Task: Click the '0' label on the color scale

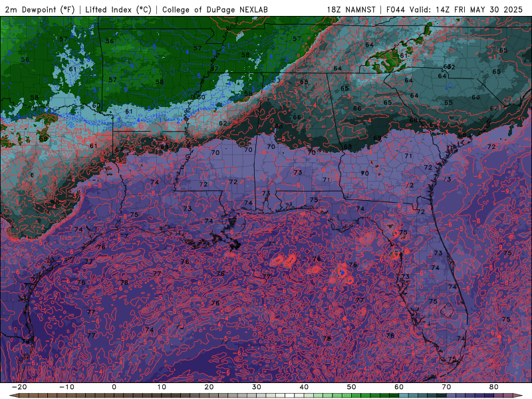Action: pos(114,387)
